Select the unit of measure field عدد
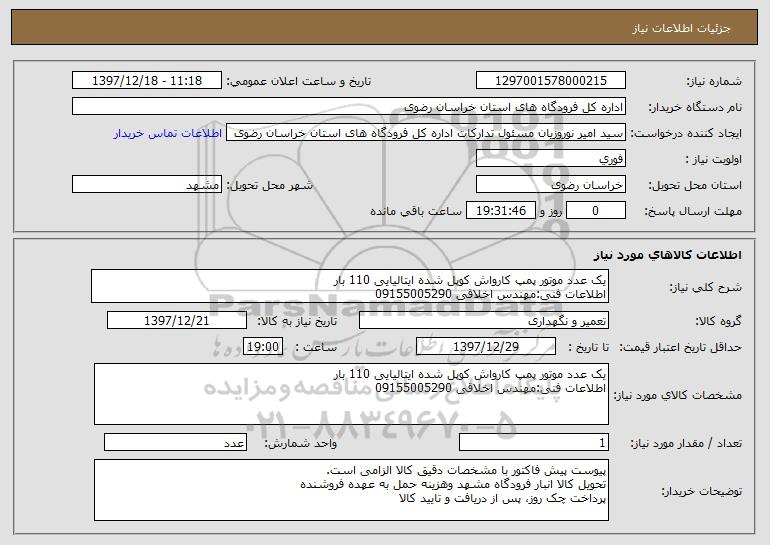770x545 pixels. click(x=175, y=442)
